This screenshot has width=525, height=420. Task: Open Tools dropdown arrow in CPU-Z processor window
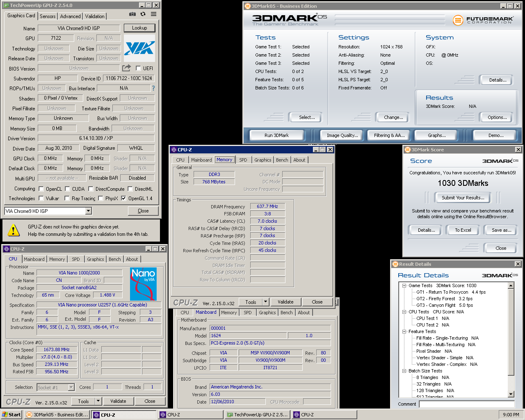pyautogui.click(x=98, y=401)
